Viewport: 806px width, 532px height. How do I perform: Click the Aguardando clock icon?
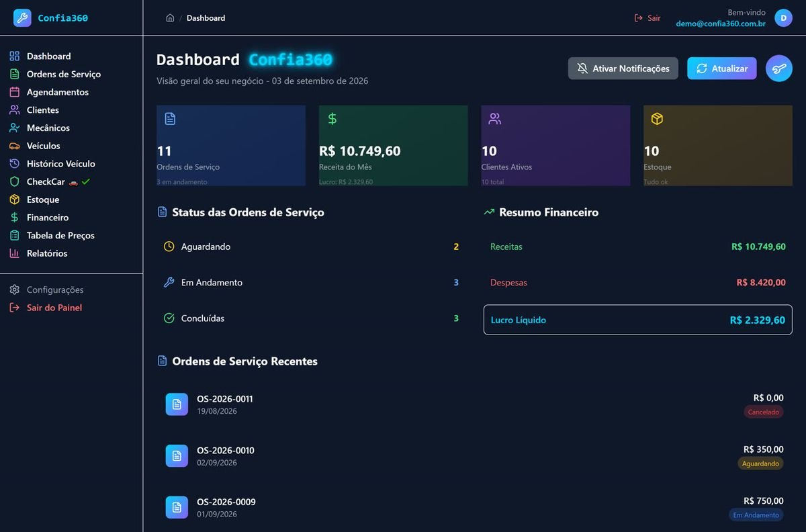pyautogui.click(x=169, y=247)
